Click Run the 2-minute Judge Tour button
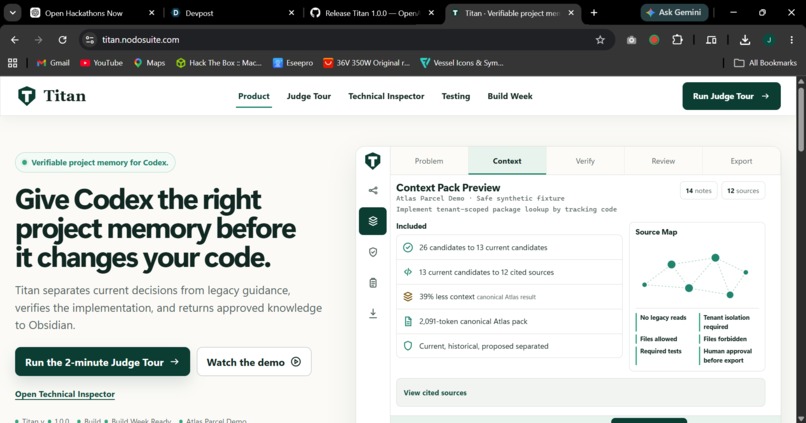This screenshot has height=423, width=806. [102, 362]
